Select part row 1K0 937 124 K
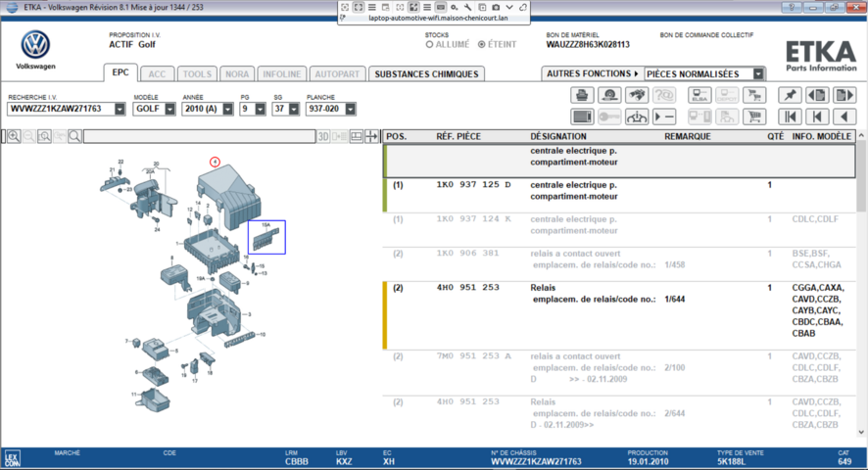This screenshot has width=868, height=470. pyautogui.click(x=619, y=230)
